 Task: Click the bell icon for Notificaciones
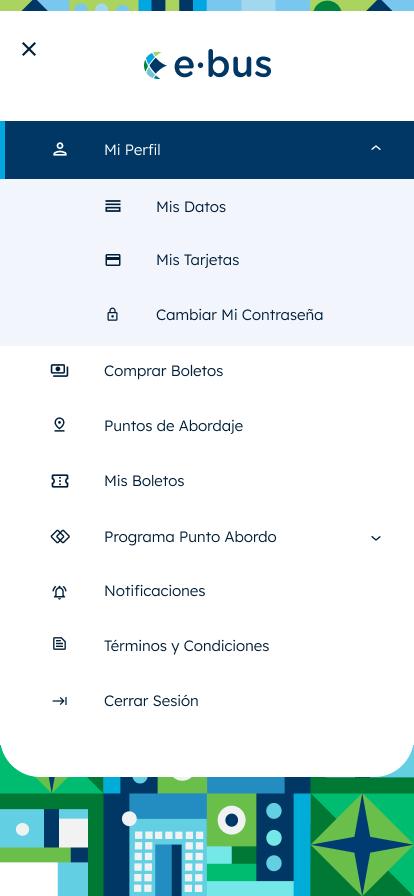(x=59, y=592)
